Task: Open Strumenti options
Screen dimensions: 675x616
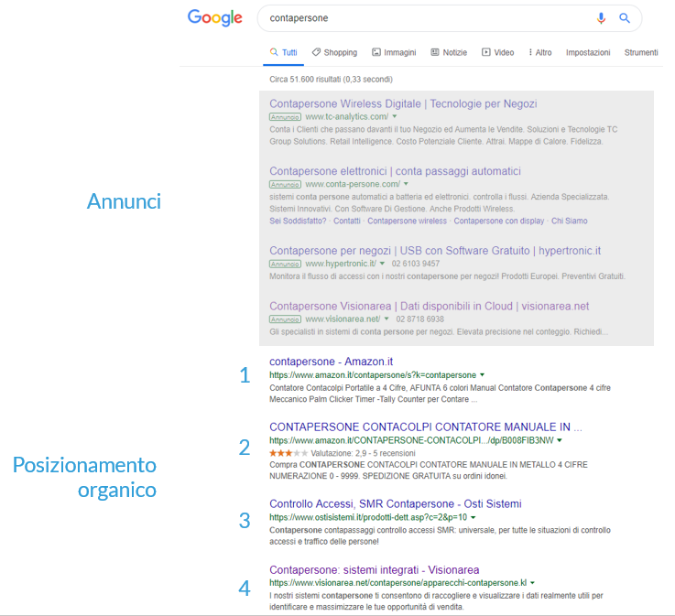Action: (641, 52)
